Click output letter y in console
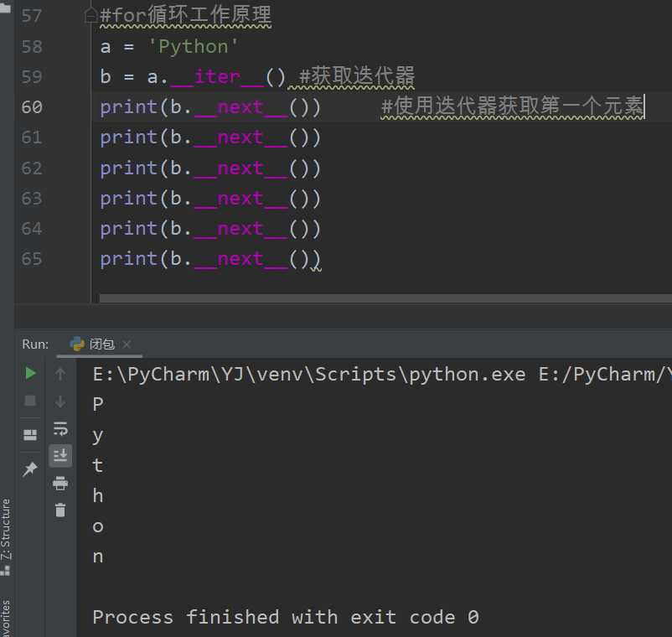This screenshot has height=637, width=672. [x=98, y=437]
